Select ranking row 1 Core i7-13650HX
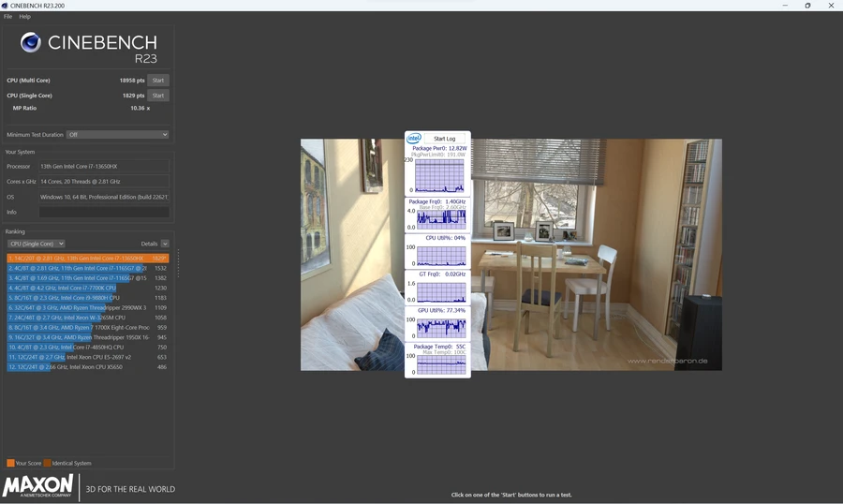This screenshot has width=843, height=504. (88, 259)
